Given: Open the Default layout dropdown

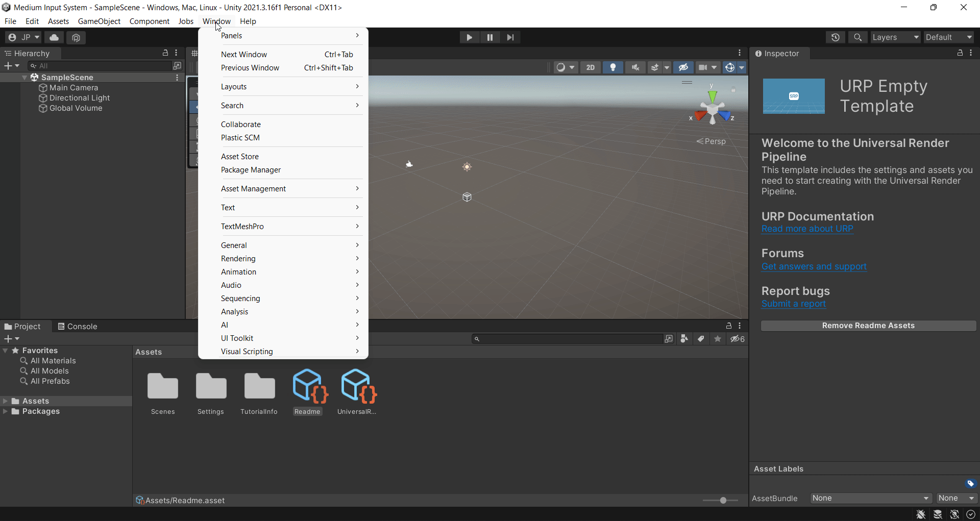Looking at the screenshot, I should coord(949,37).
